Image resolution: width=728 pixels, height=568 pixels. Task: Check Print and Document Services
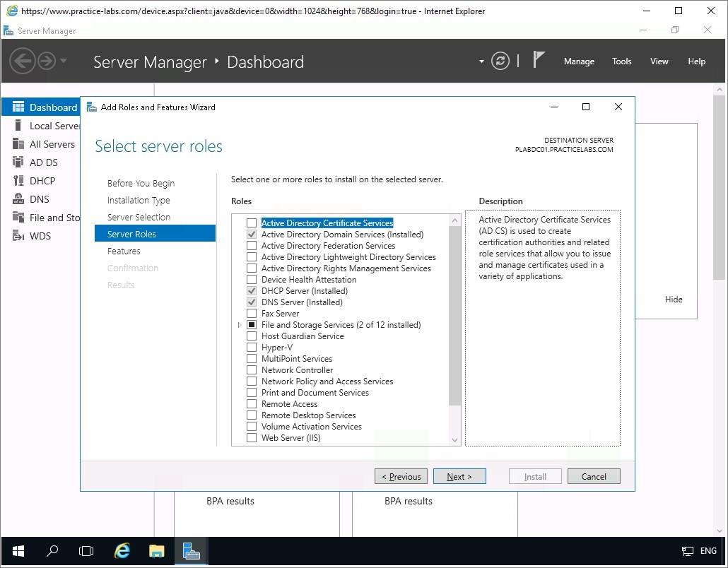point(252,393)
